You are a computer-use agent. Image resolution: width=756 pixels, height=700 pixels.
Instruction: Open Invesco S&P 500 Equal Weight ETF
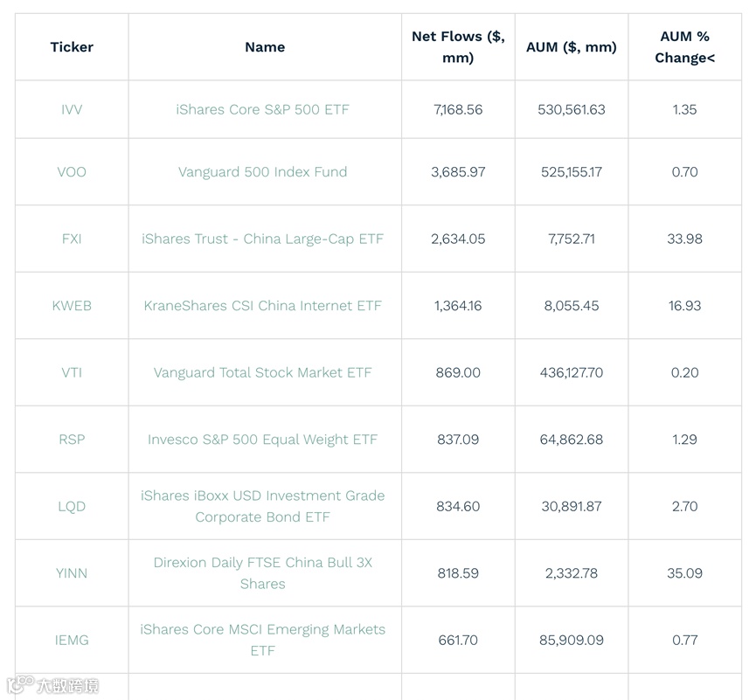pos(263,440)
